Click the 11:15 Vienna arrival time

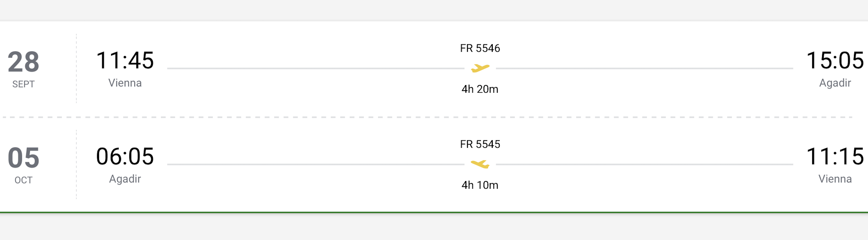(x=835, y=156)
